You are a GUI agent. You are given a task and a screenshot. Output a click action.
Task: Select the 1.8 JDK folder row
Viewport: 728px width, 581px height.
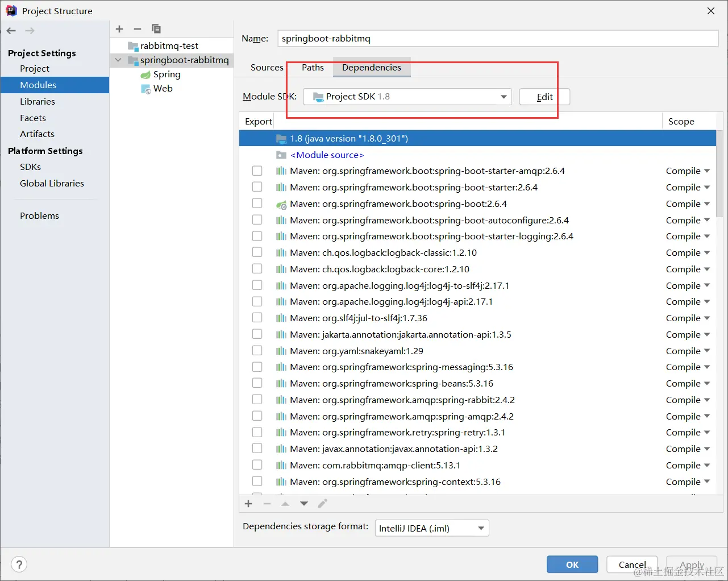[477, 138]
